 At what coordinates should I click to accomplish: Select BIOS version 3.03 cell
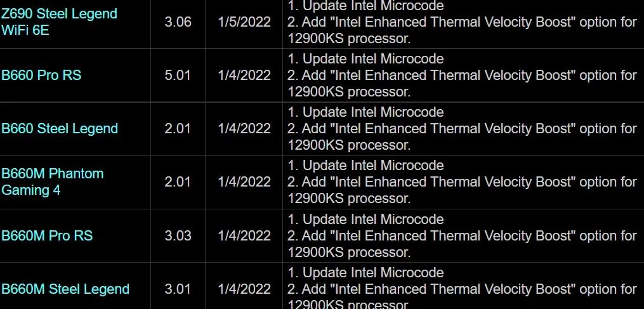pos(178,235)
